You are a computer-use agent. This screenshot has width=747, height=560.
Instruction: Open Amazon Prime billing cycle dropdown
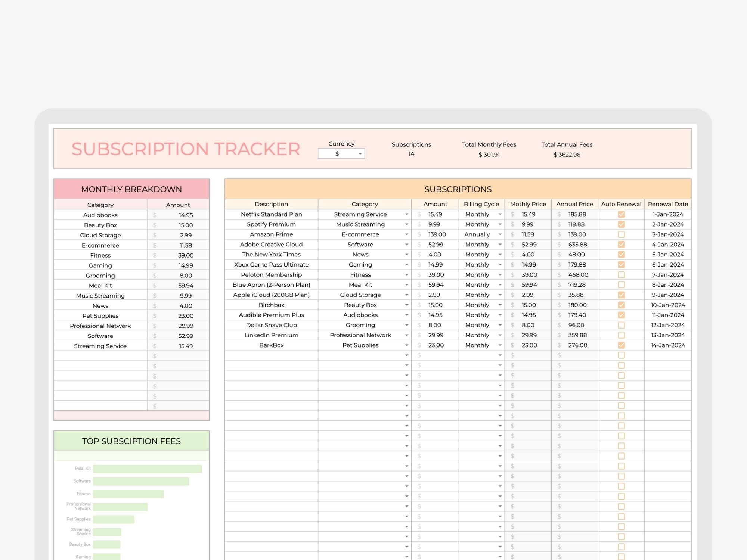coord(500,234)
